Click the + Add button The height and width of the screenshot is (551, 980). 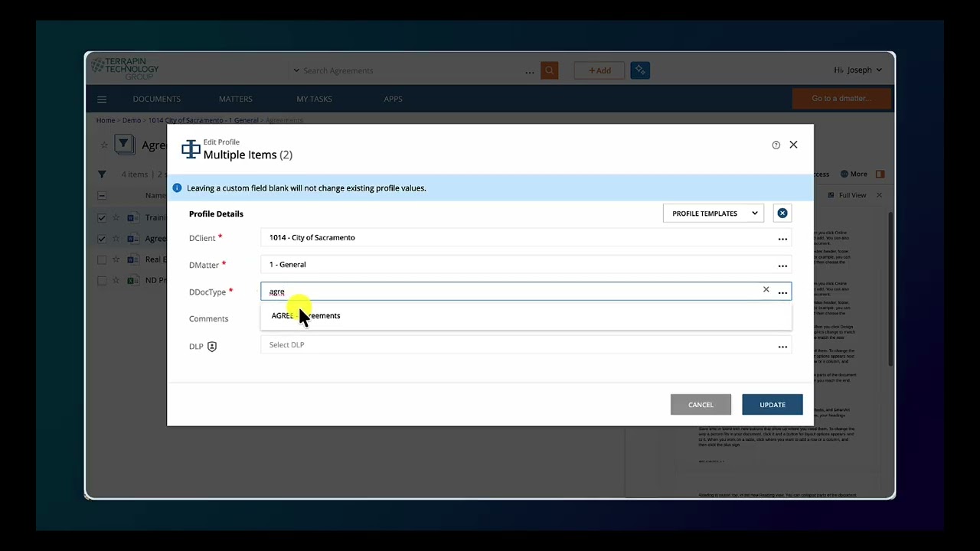pos(599,70)
